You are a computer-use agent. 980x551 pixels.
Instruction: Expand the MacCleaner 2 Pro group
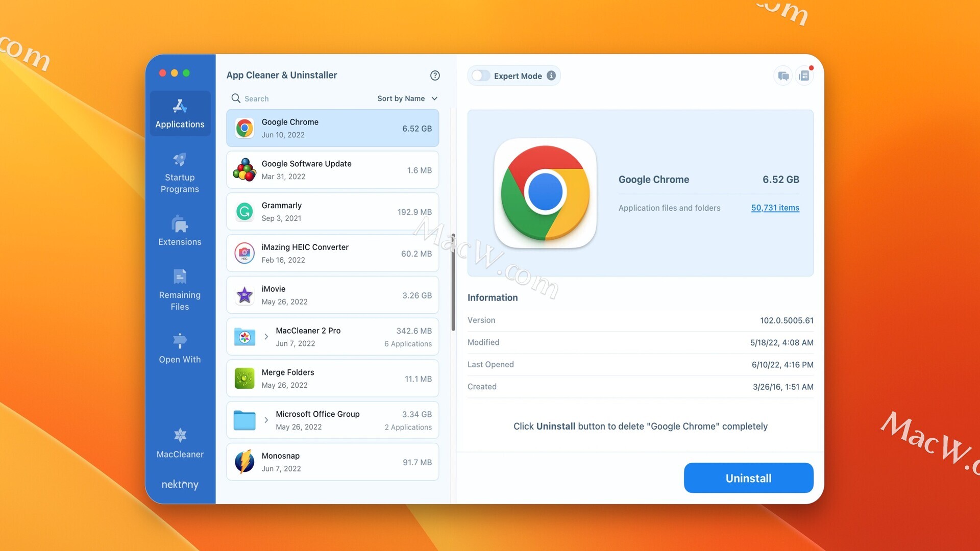[266, 337]
